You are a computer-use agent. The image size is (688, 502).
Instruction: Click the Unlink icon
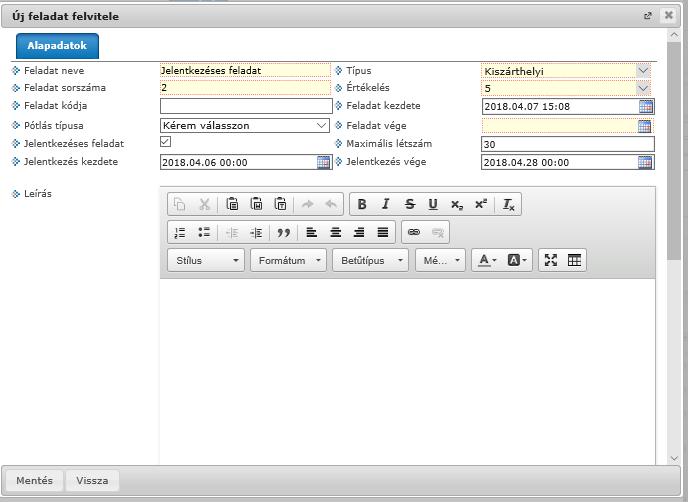coord(437,233)
